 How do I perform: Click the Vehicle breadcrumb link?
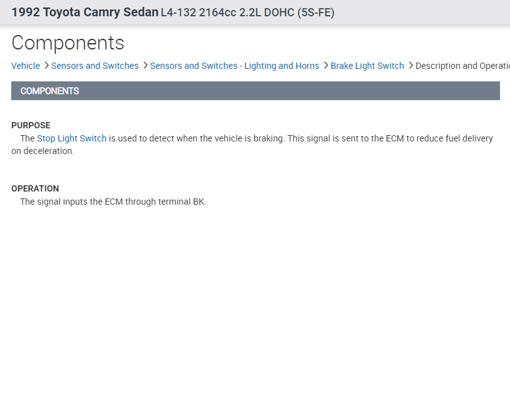pos(26,66)
